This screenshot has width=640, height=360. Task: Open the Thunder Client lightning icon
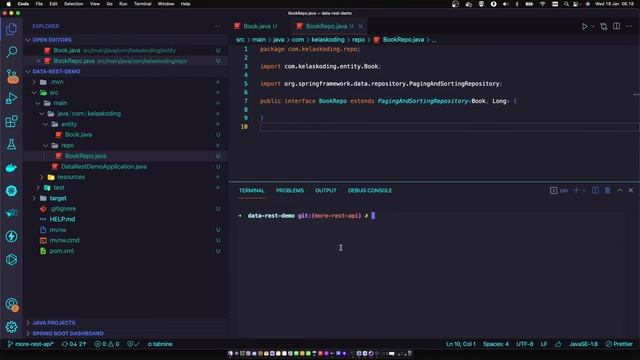(11, 236)
